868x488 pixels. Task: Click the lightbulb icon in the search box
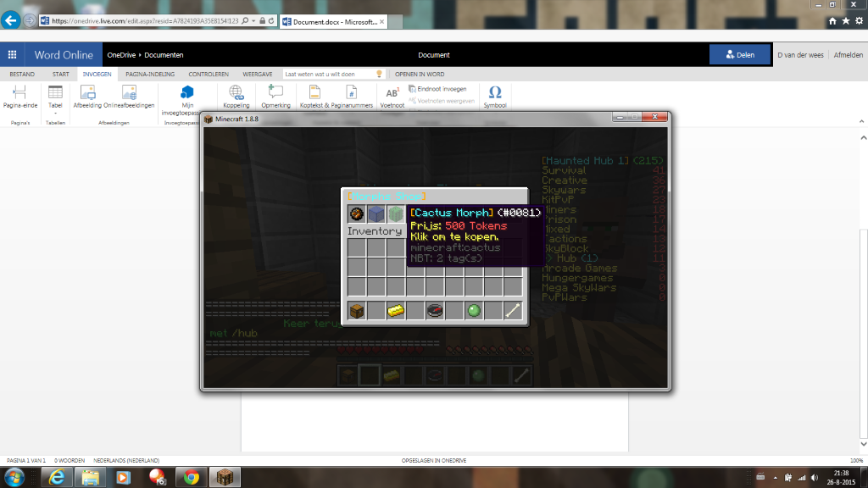tap(379, 75)
